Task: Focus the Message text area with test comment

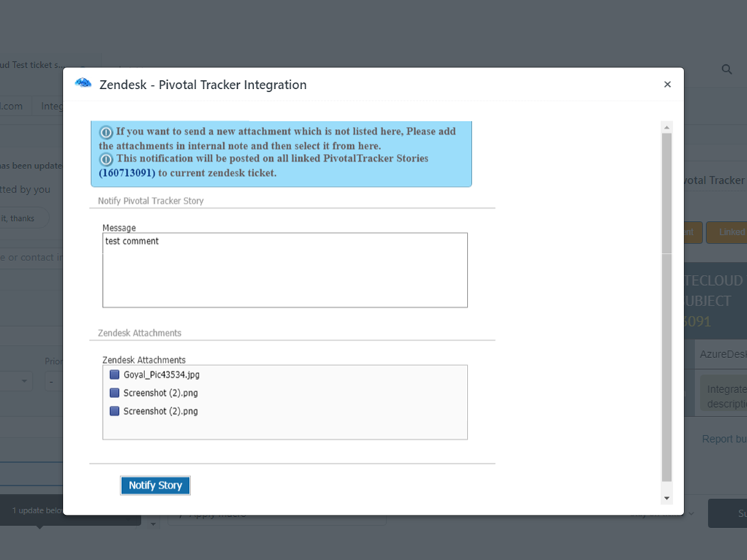Action: [285, 270]
